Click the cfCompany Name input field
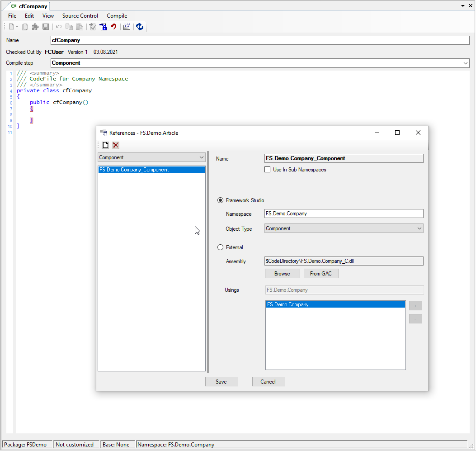This screenshot has height=451, width=476. [x=260, y=40]
